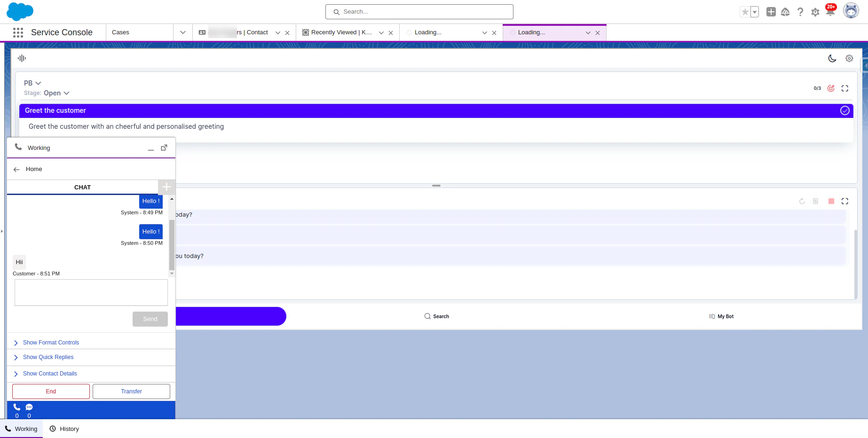Transfer the chat to another agent
The image size is (868, 438).
click(x=131, y=391)
